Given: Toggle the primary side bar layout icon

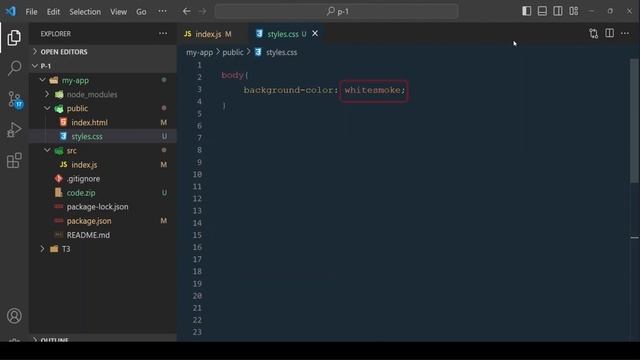Looking at the screenshot, I should (527, 11).
